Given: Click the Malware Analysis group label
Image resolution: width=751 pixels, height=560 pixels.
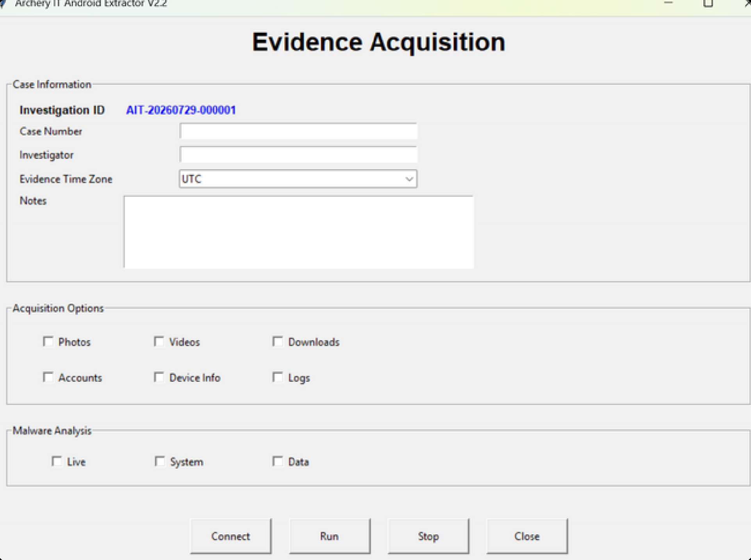Looking at the screenshot, I should tap(52, 430).
